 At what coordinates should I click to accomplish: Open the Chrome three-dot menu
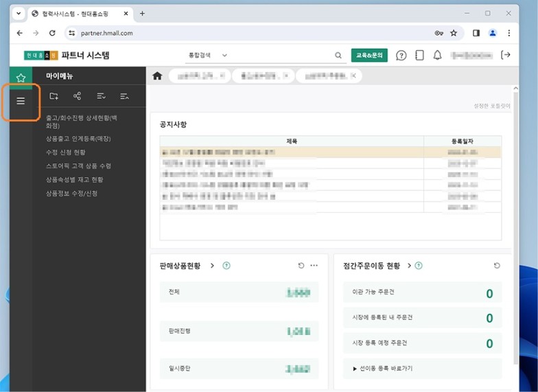point(509,33)
